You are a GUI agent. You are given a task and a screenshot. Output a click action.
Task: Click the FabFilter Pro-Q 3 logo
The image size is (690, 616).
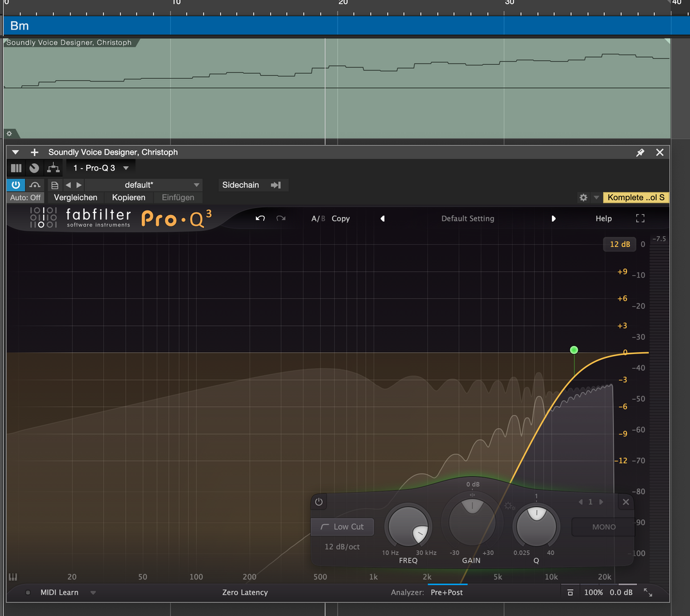(121, 218)
